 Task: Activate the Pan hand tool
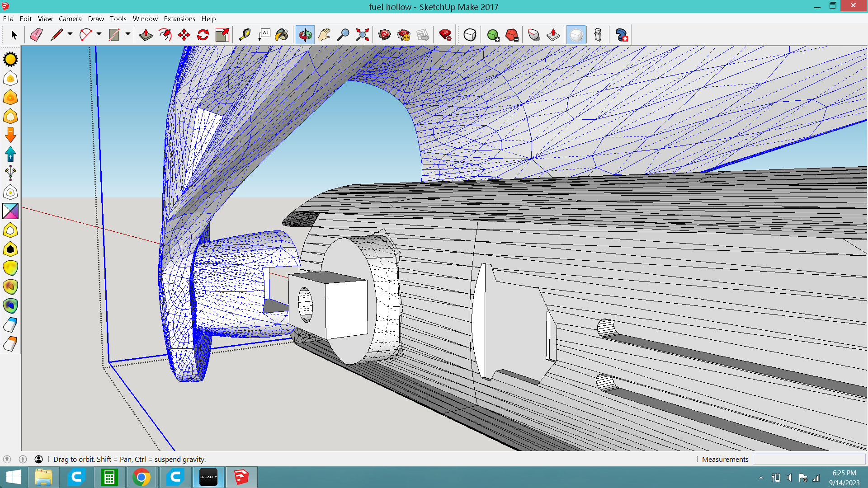[324, 35]
